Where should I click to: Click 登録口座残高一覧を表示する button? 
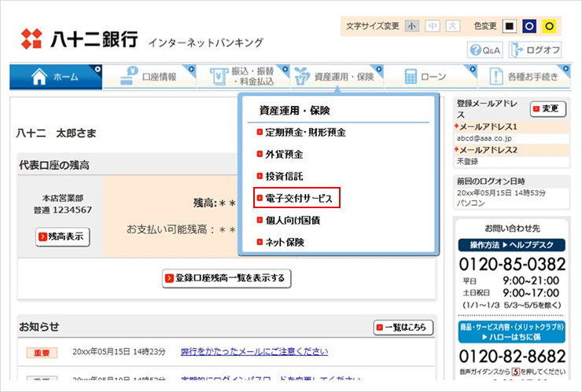[227, 278]
